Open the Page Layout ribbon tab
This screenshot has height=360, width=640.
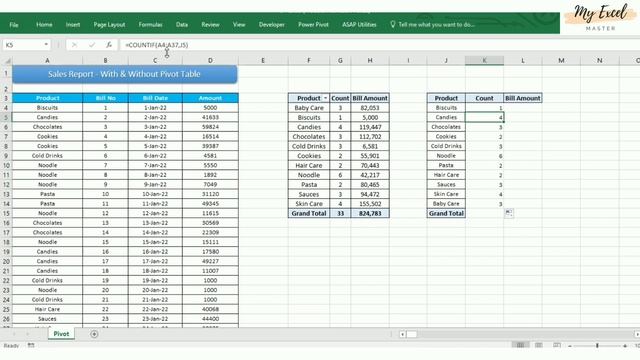(109, 24)
